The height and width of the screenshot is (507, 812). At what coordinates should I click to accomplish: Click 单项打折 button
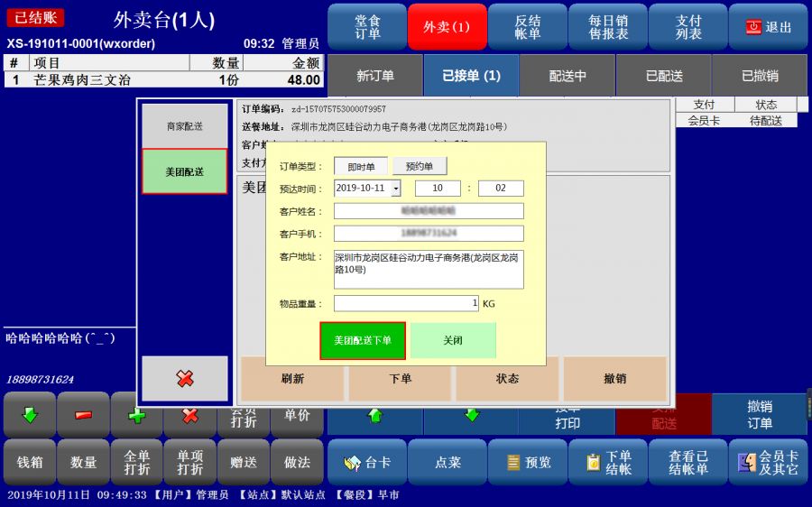click(190, 463)
